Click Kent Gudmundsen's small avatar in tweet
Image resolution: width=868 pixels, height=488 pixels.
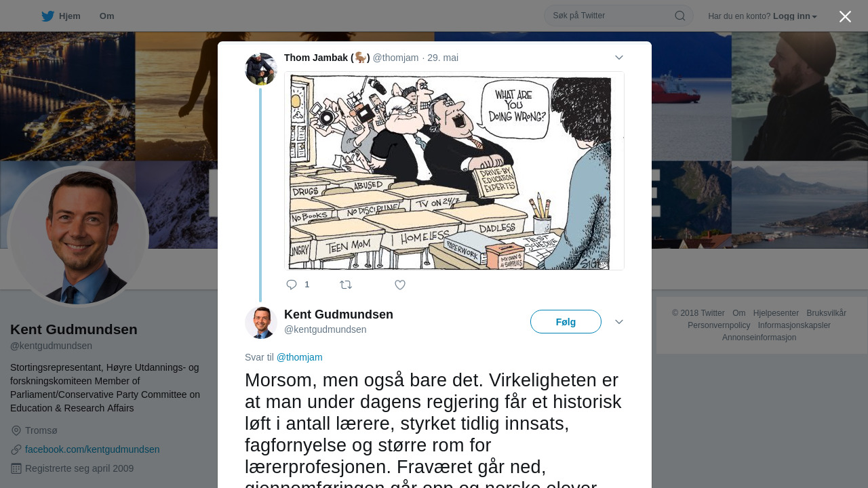tap(261, 323)
